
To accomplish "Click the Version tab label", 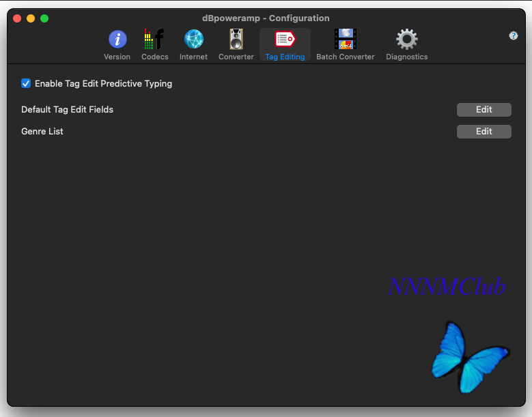I will click(117, 57).
